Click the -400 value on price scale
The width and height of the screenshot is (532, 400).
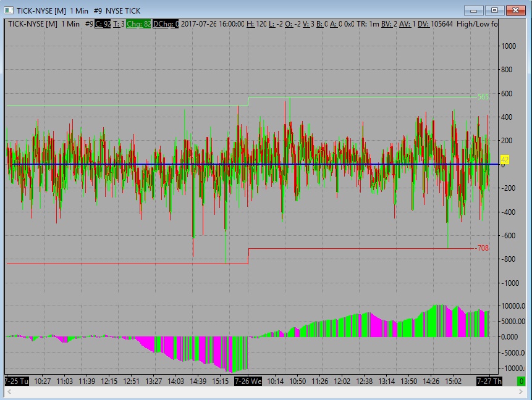(x=508, y=212)
